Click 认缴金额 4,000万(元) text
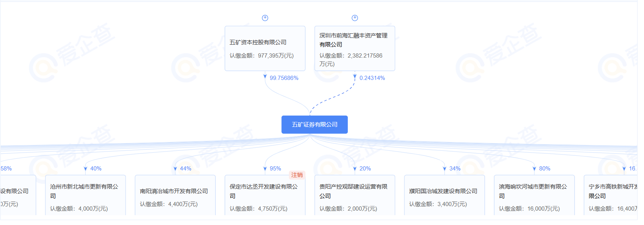Image resolution: width=644 pixels, height=225 pixels. [79, 209]
